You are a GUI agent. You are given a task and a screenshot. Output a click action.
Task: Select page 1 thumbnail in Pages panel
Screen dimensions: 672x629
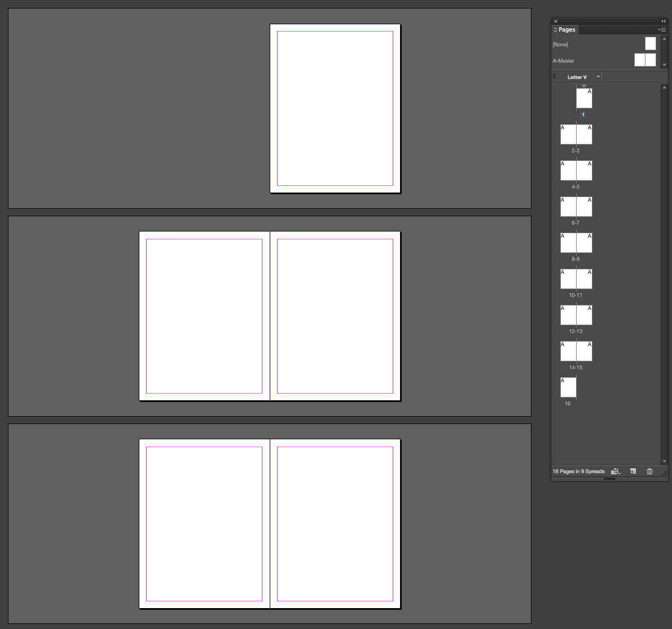584,98
